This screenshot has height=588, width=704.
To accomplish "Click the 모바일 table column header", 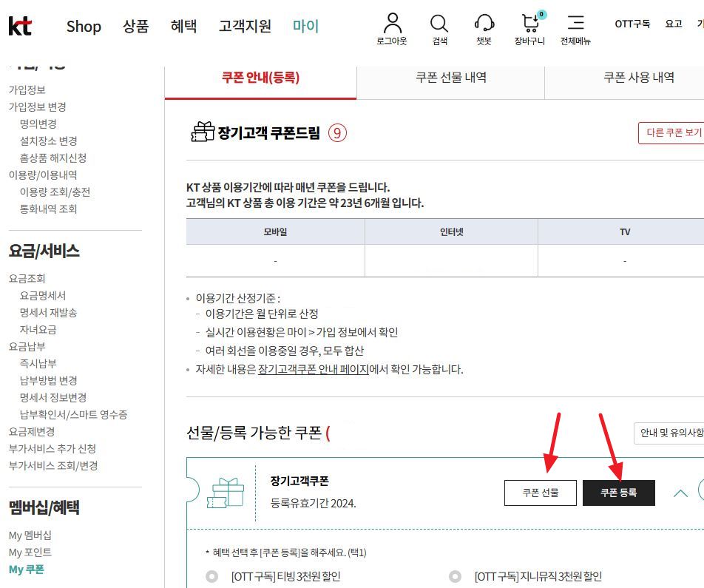I will (x=275, y=232).
